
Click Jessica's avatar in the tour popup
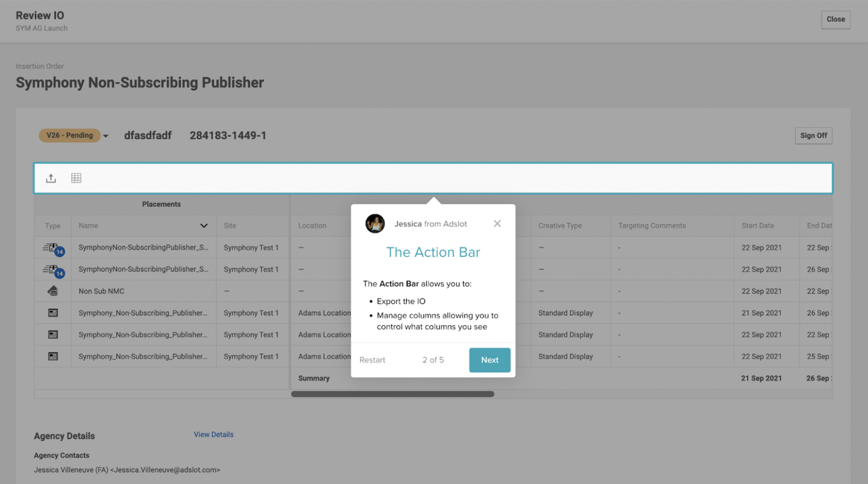point(375,224)
